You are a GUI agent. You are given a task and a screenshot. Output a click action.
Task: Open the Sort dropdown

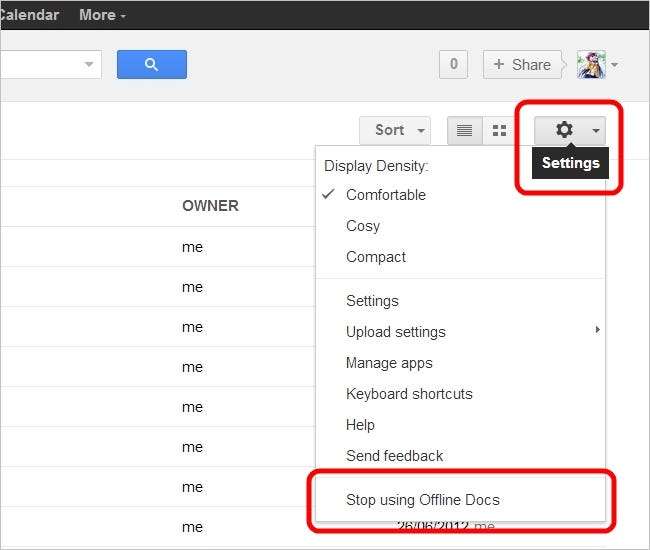click(395, 130)
